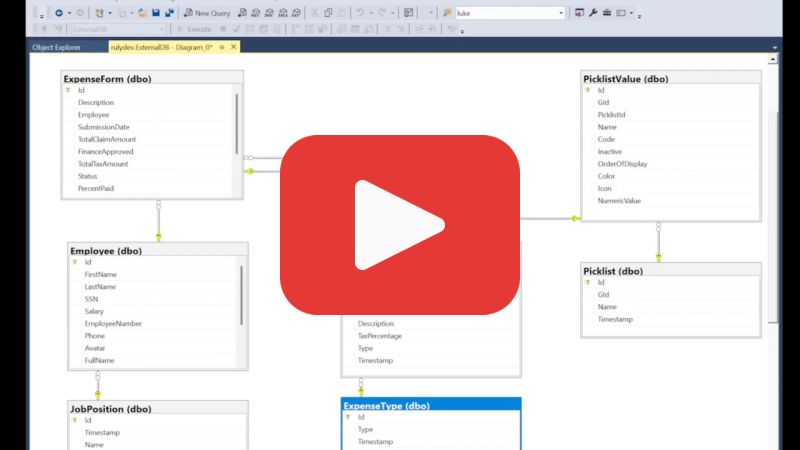Open a Database Engine Query icon
Image resolution: width=800 pixels, height=450 pixels.
(x=243, y=13)
